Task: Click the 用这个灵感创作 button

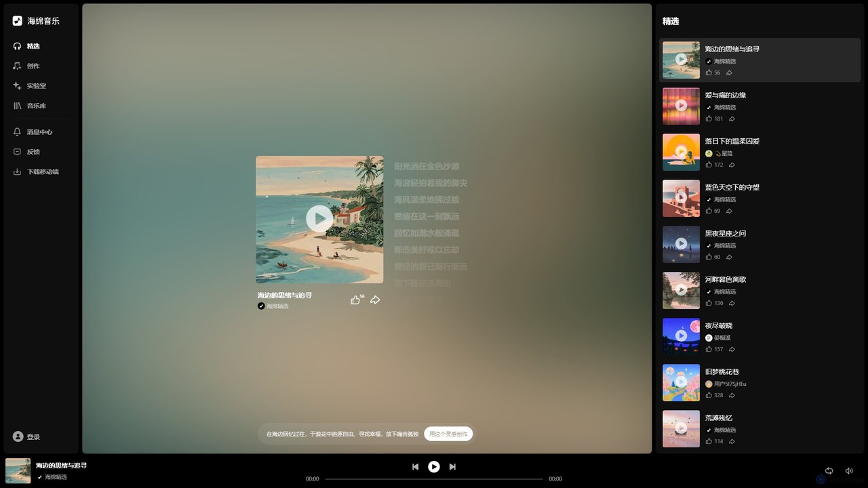Action: coord(448,434)
